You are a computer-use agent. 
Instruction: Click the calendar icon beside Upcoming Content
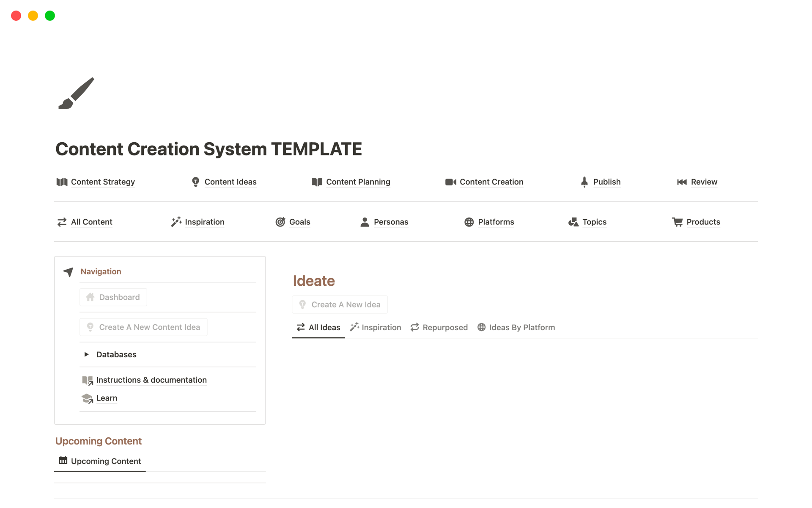pyautogui.click(x=63, y=461)
